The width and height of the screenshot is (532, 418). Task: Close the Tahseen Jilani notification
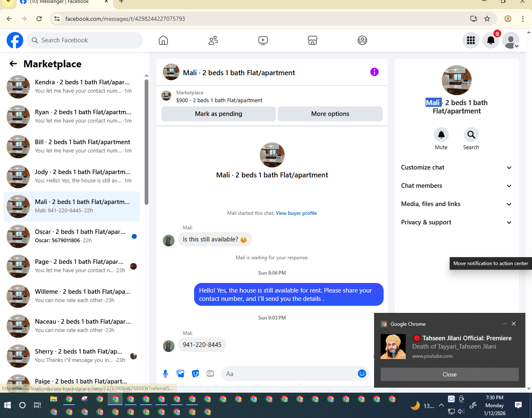tap(450, 374)
